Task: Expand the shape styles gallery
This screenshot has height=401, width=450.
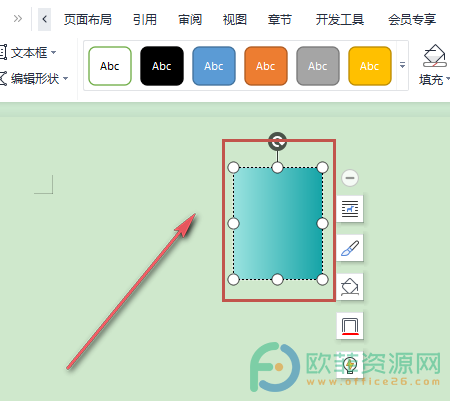Action: [x=402, y=65]
